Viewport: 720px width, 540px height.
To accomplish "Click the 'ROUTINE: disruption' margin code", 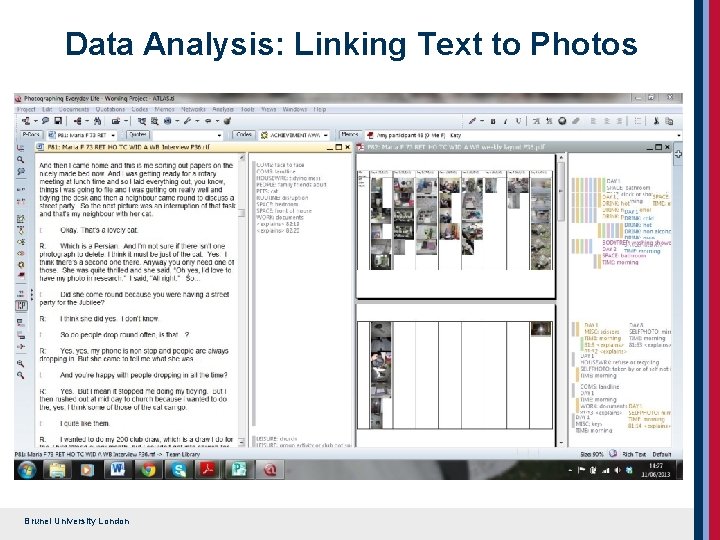I will (282, 197).
